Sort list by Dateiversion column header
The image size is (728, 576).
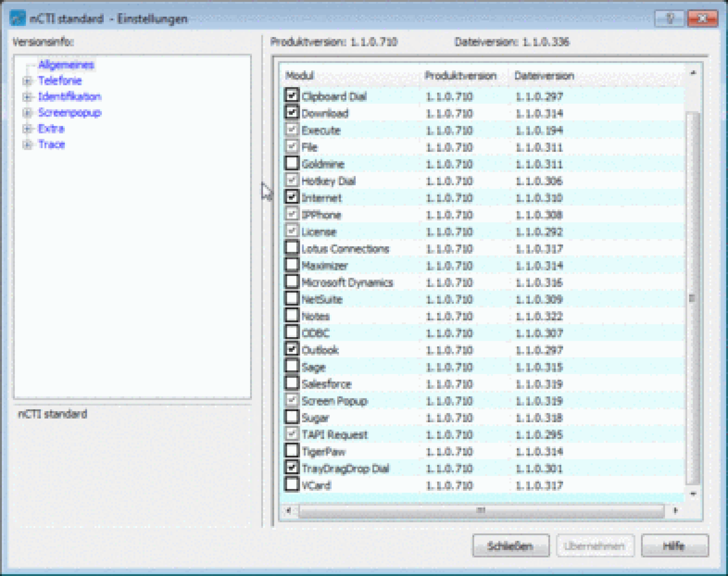[544, 76]
